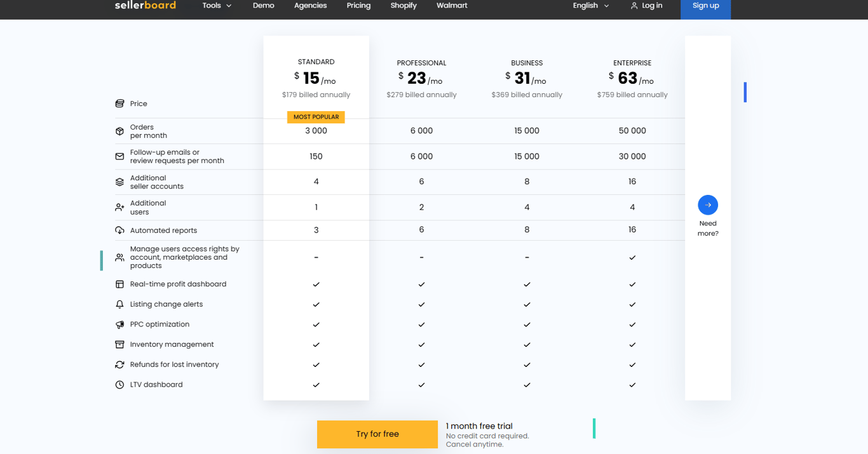Screen dimensions: 868x454
Task: Click the Standard checkmark for Listing change alerts
Action: tap(316, 305)
